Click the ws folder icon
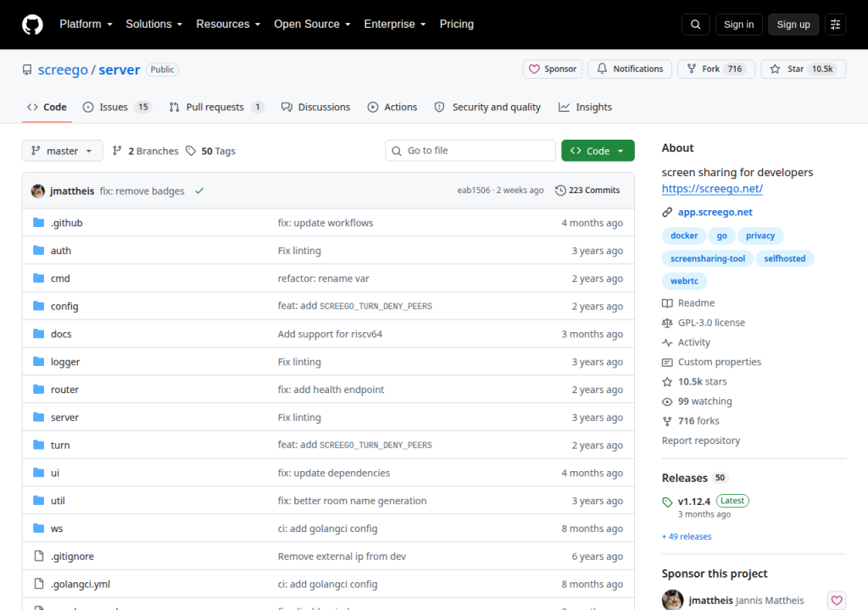This screenshot has height=610, width=868. (38, 528)
